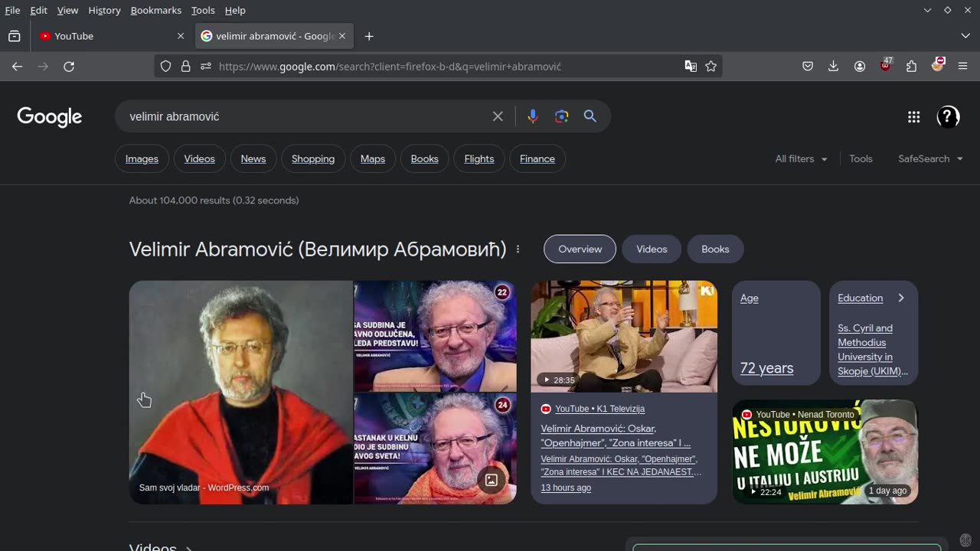Expand the Education card arrow
This screenshot has height=551, width=980.
click(x=901, y=298)
